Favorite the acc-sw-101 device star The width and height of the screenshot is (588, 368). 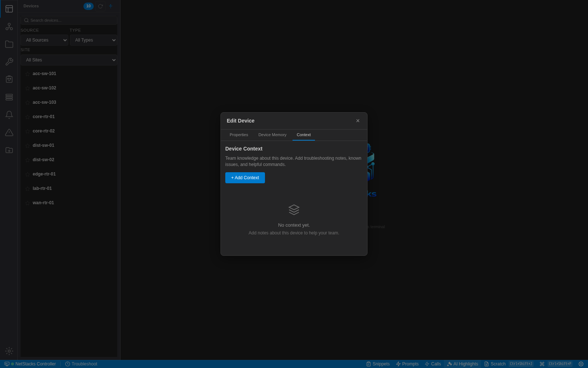[x=28, y=74]
